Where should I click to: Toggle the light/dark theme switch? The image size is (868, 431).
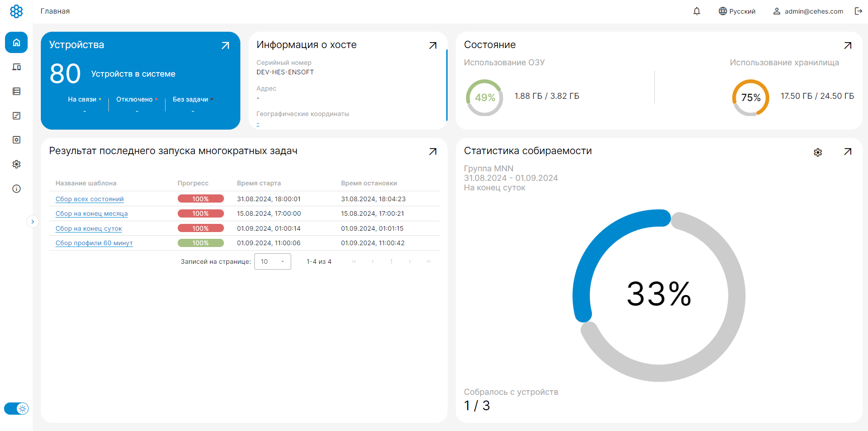pos(16,408)
